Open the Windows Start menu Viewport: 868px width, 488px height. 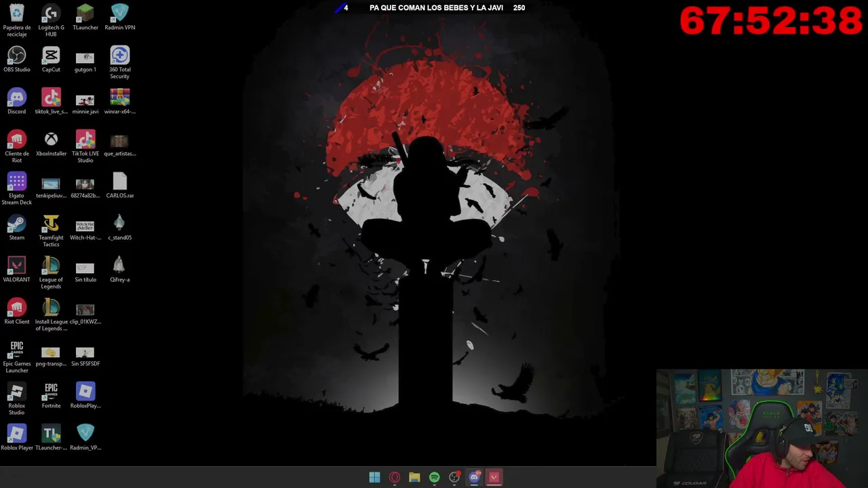pos(374,477)
